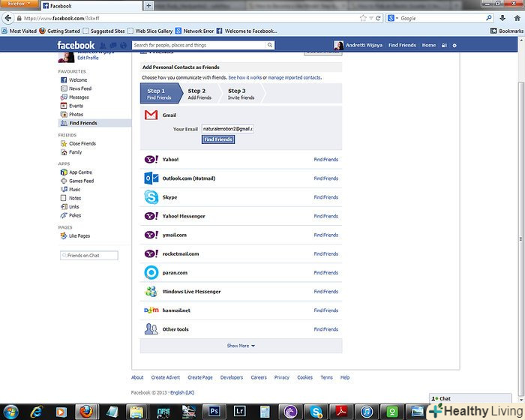Go to Firefox home page icon

point(517,18)
